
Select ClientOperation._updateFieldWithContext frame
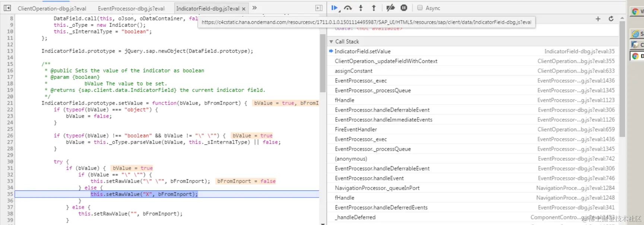pos(472,61)
